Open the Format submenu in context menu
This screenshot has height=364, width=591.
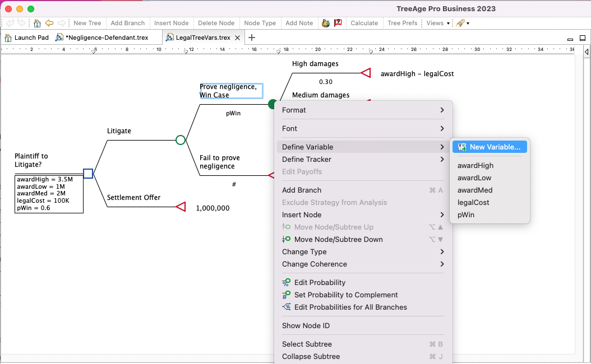(x=363, y=110)
